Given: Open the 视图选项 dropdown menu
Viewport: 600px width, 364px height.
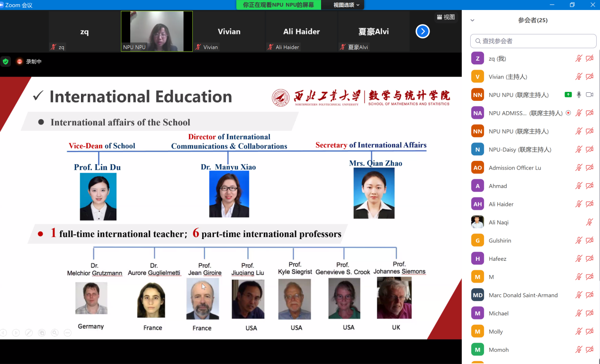Looking at the screenshot, I should point(346,5).
